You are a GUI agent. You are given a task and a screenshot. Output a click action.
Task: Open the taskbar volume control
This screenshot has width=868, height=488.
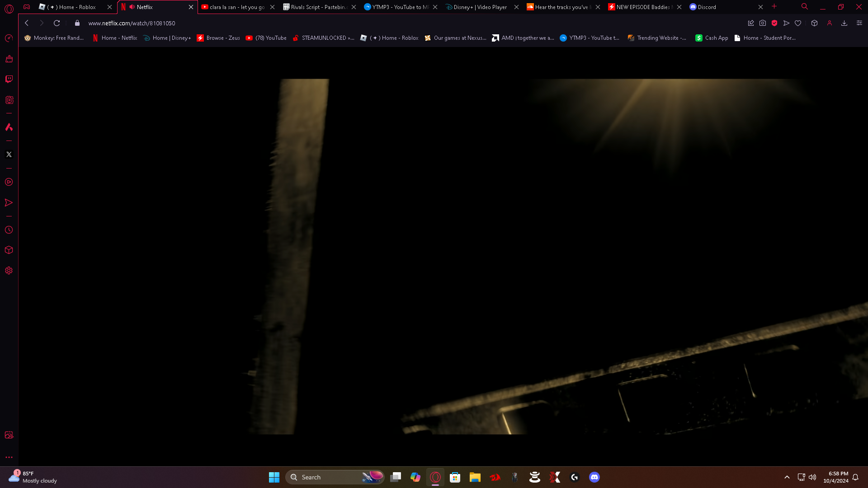pos(812,477)
